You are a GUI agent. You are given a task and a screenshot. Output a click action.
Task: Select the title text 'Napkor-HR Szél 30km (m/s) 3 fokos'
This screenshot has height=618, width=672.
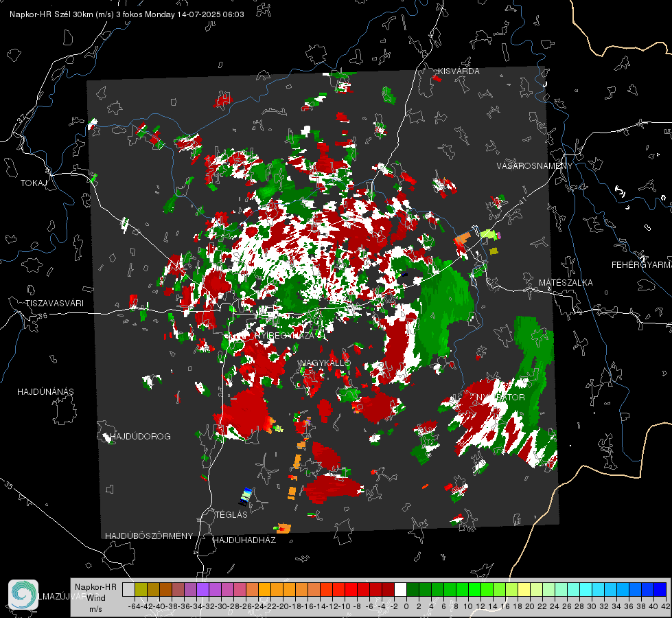(x=76, y=14)
